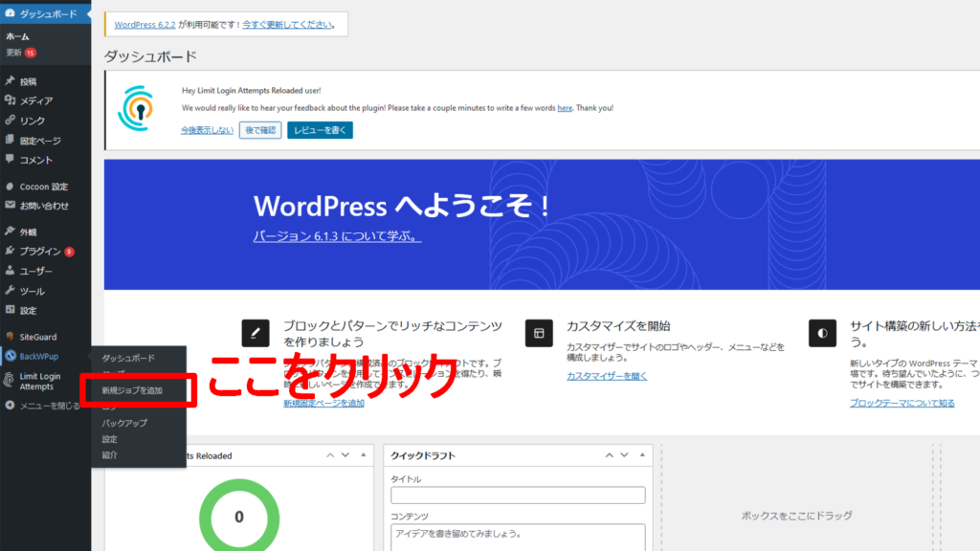This screenshot has height=551, width=980.
Task: Click the page icon beside 固定ページ
Action: 10,140
